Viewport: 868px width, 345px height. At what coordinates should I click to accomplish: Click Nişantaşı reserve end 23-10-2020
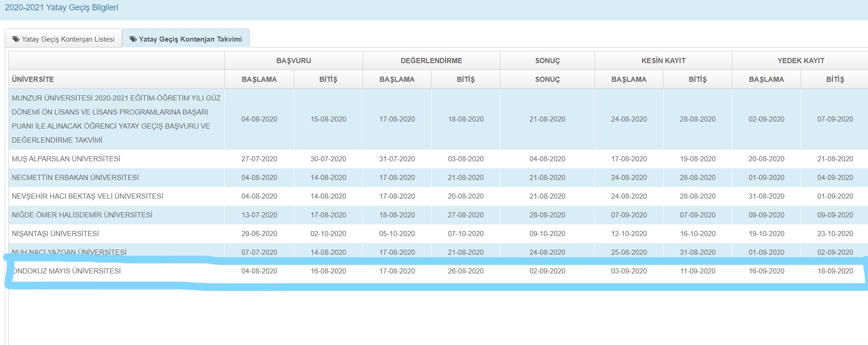coord(835,234)
